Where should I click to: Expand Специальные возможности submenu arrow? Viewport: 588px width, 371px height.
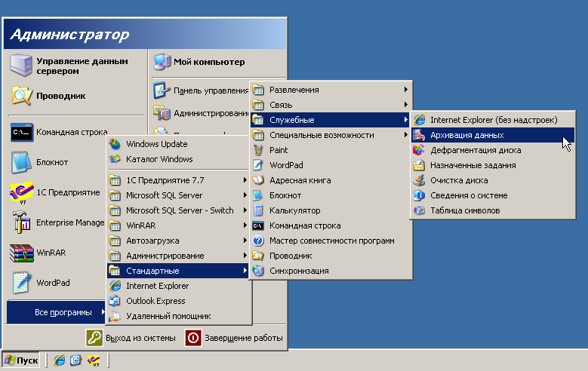pyautogui.click(x=406, y=135)
